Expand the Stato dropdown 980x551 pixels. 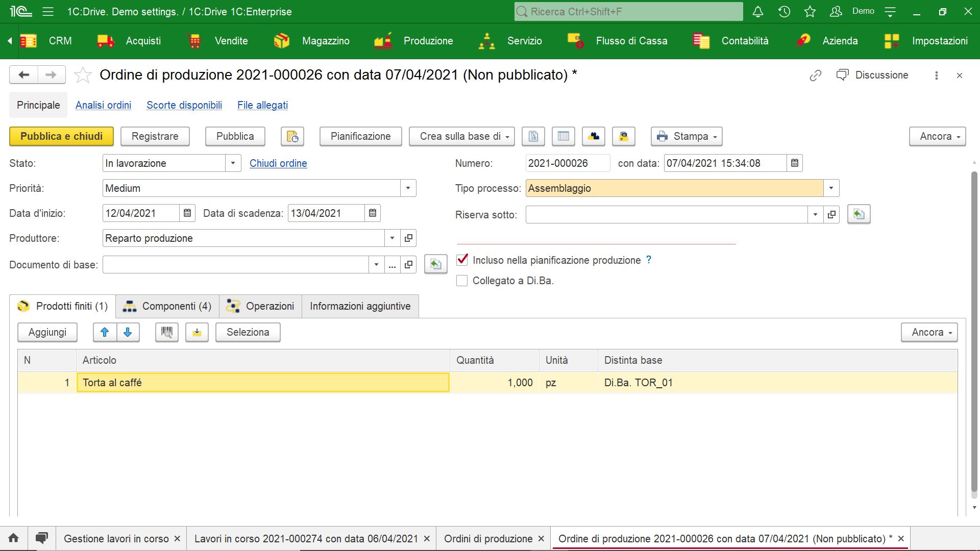[233, 163]
